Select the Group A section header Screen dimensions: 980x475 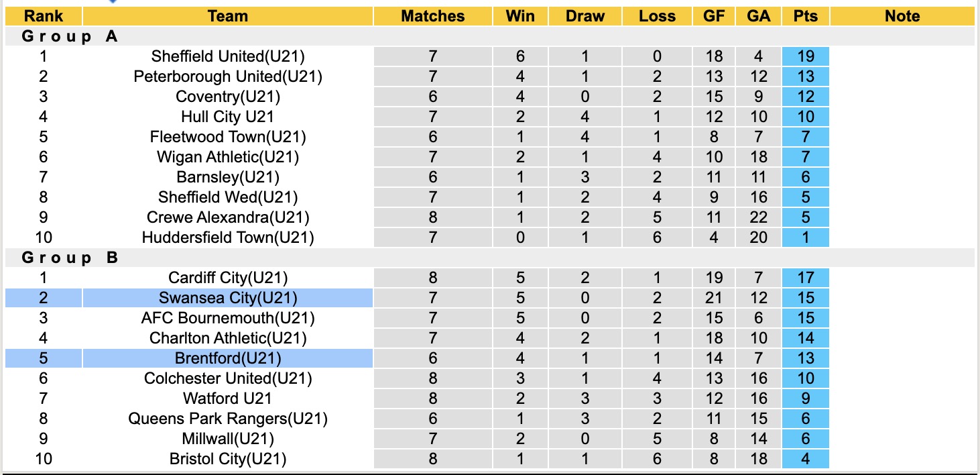[x=70, y=36]
